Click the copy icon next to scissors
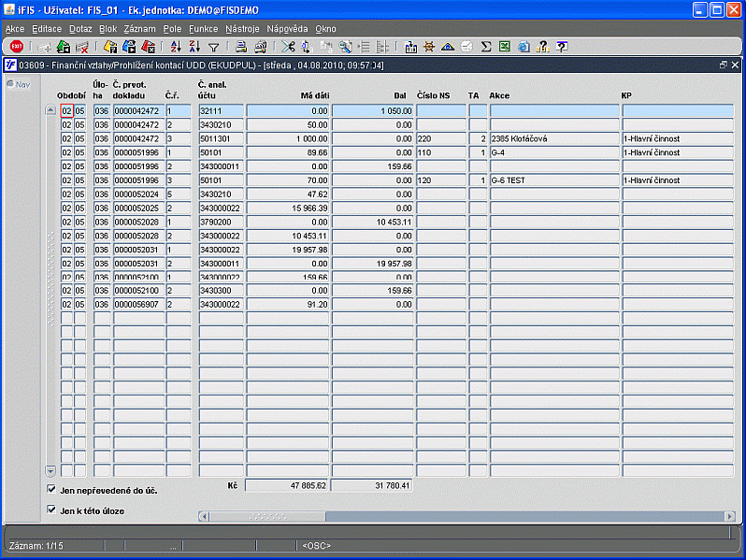The height and width of the screenshot is (560, 746). [x=307, y=47]
